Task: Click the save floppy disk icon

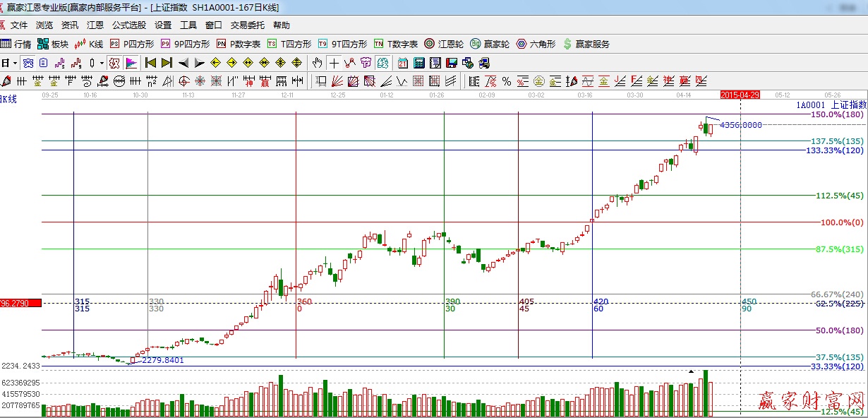Action: click(451, 63)
